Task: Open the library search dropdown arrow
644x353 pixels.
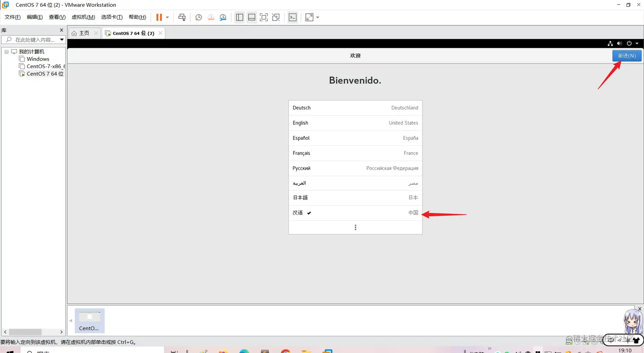Action: click(62, 40)
